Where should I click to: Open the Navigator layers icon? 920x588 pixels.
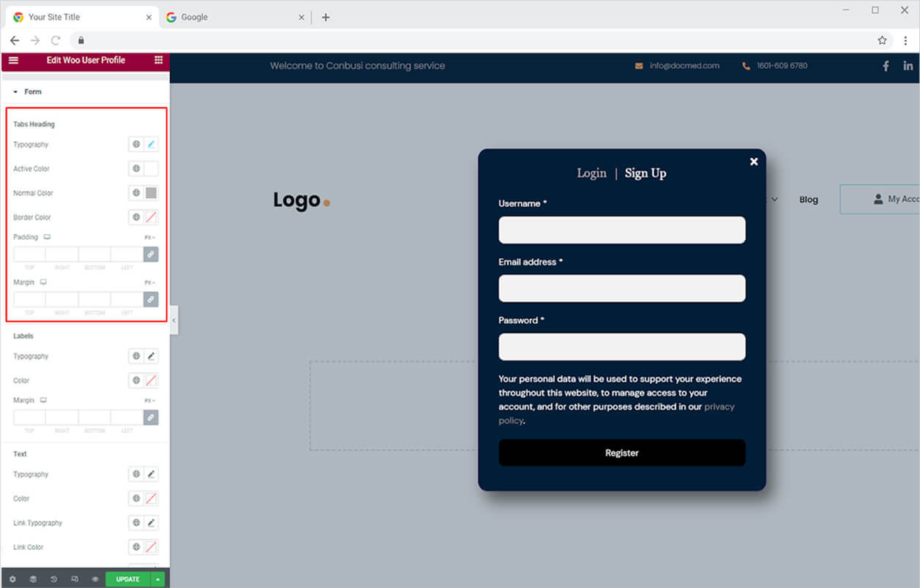[x=33, y=579]
